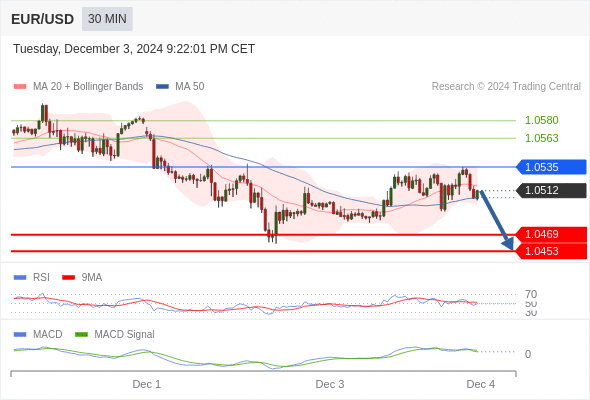Click the 1.0580 resistance label
The height and width of the screenshot is (400, 590).
coord(541,120)
